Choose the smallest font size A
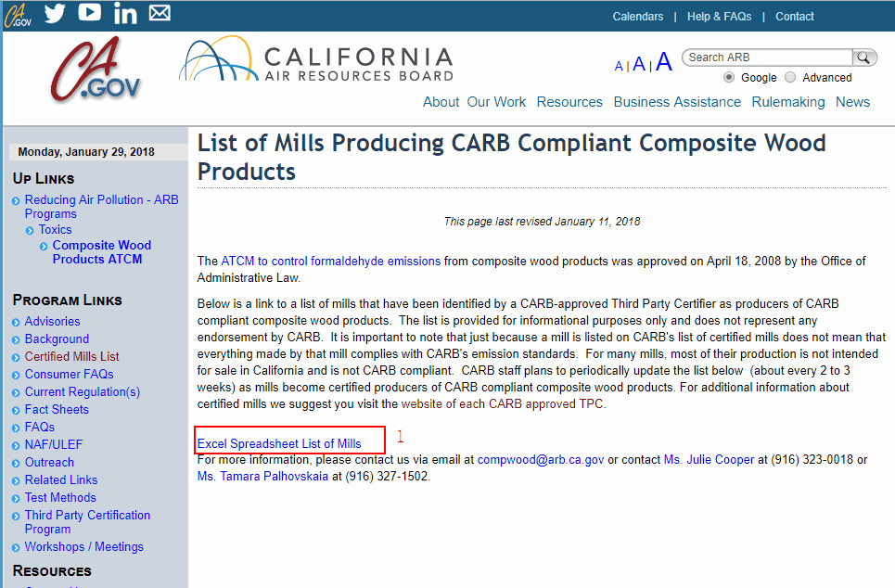 (619, 66)
